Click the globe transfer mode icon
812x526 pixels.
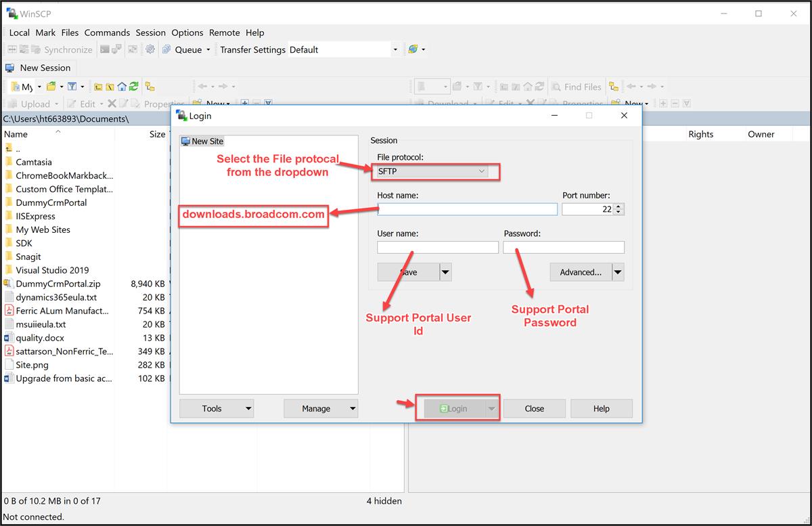click(x=412, y=49)
